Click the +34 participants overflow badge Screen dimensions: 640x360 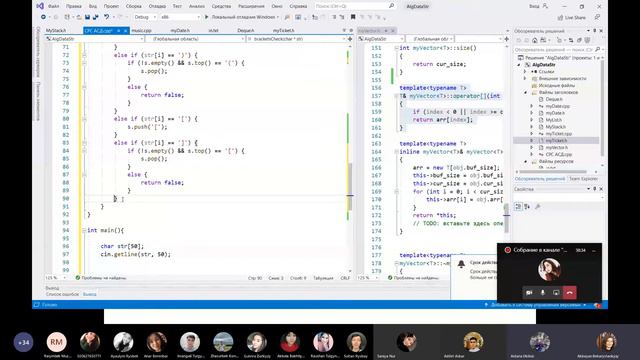click(x=24, y=342)
